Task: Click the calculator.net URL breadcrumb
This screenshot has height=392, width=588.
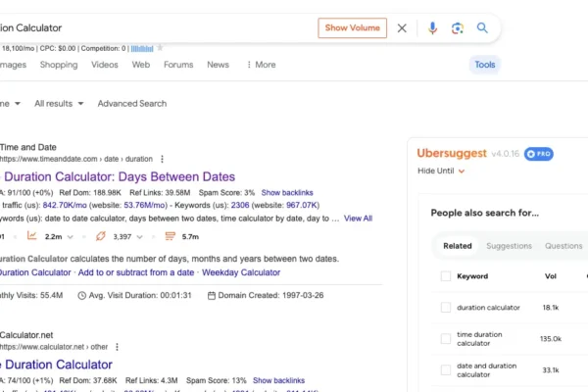Action: click(54, 347)
